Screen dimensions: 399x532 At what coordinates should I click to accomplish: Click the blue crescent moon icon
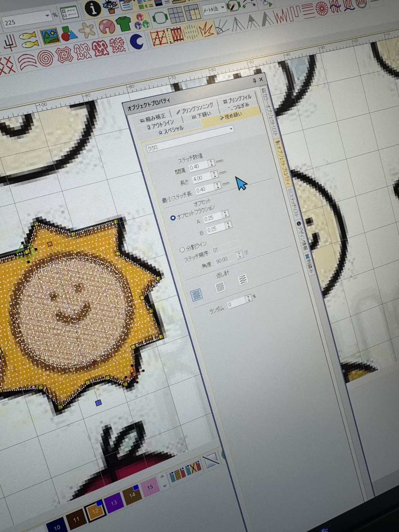(x=137, y=41)
